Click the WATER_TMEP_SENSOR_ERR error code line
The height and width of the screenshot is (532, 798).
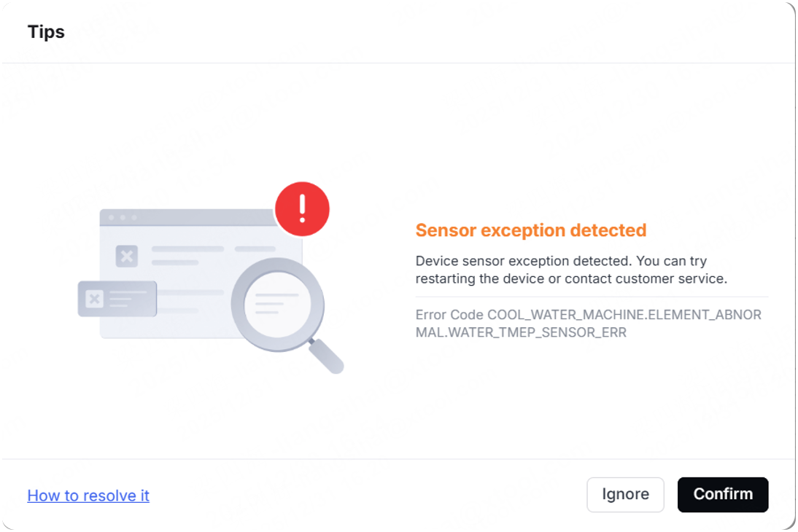tap(521, 332)
